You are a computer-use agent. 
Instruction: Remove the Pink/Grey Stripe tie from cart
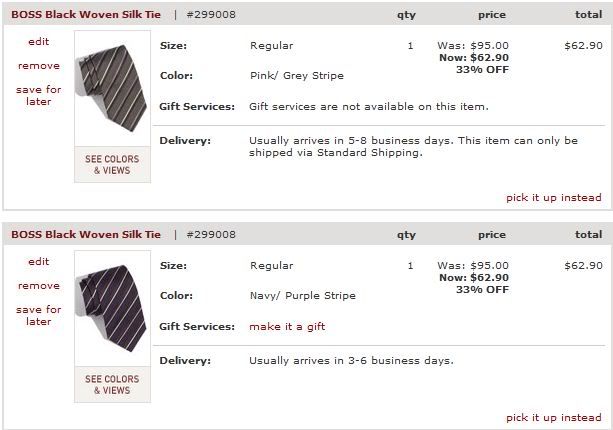click(x=39, y=66)
